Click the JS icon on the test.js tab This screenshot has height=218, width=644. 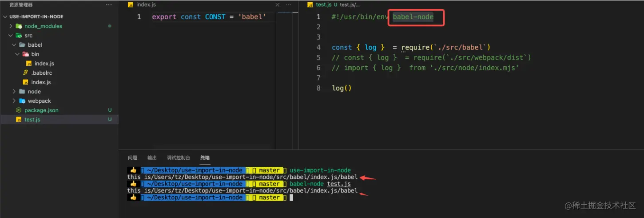point(310,5)
